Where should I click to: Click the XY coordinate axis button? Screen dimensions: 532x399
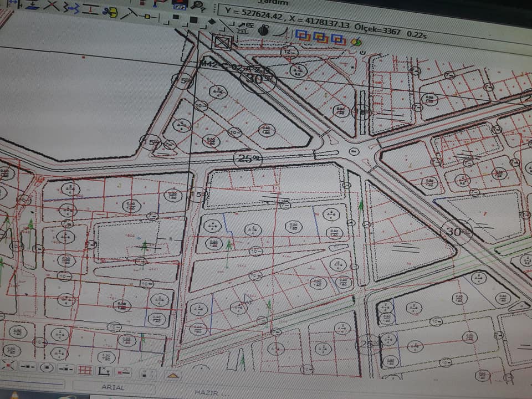(x=104, y=371)
